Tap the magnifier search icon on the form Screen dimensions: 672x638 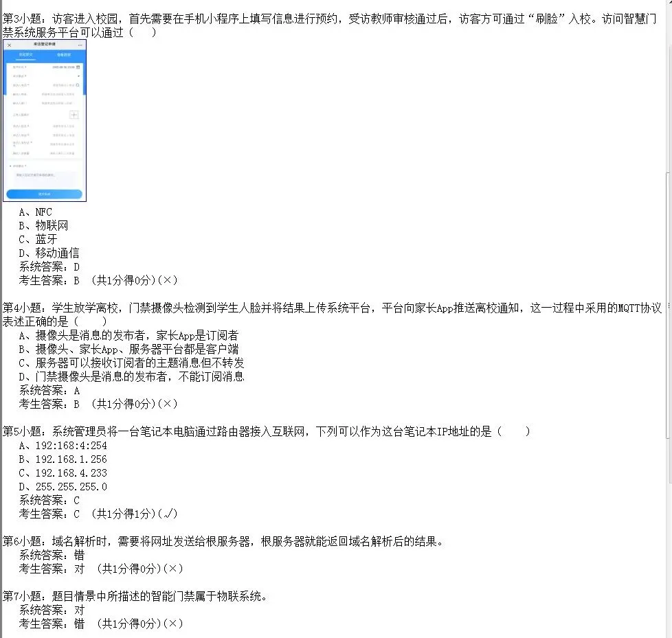78,85
